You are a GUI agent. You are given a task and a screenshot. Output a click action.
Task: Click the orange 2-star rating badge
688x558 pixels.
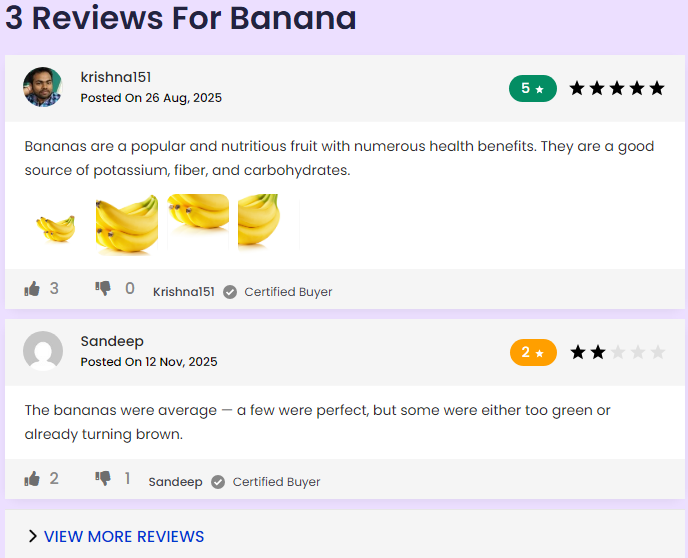(x=533, y=352)
